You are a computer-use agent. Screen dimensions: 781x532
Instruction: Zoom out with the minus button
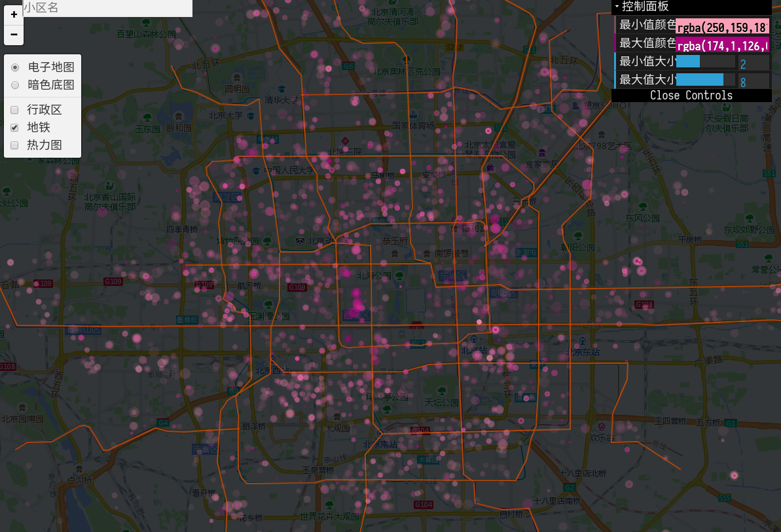14,34
